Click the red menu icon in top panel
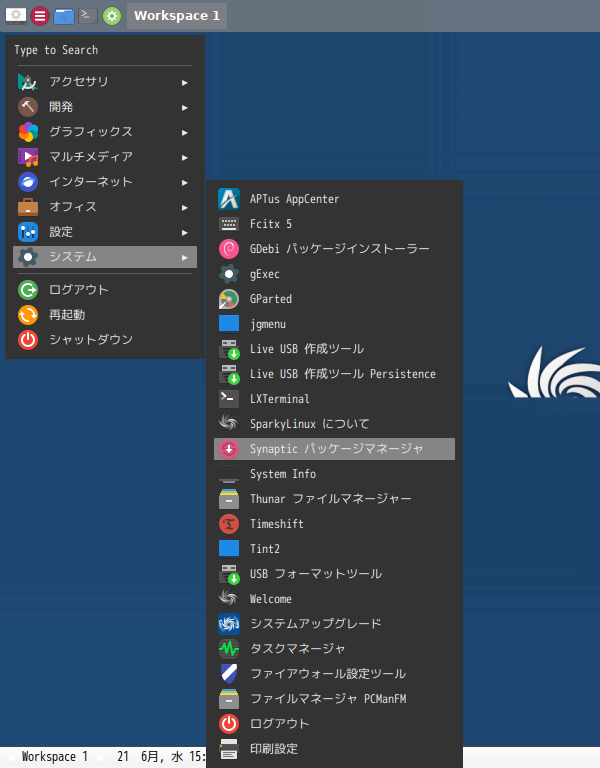This screenshot has height=768, width=600. [x=40, y=16]
